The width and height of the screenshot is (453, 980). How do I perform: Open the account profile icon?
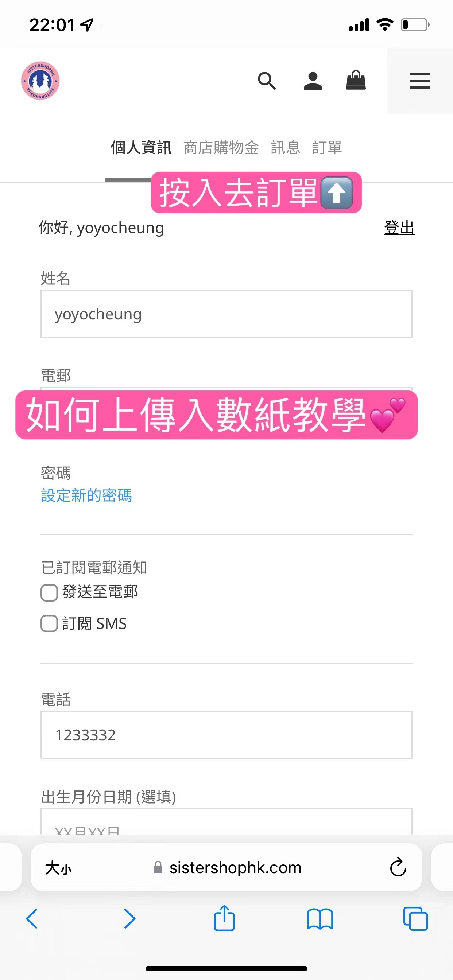point(313,81)
